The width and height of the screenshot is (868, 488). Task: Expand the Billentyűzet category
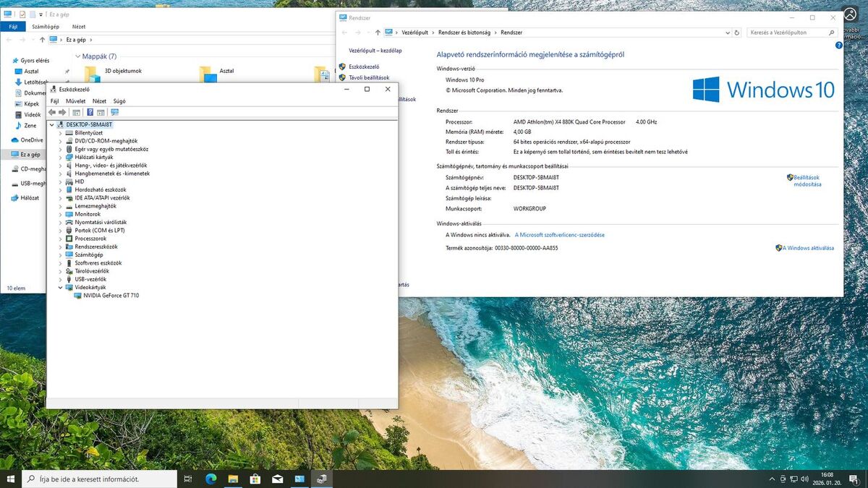coord(60,133)
